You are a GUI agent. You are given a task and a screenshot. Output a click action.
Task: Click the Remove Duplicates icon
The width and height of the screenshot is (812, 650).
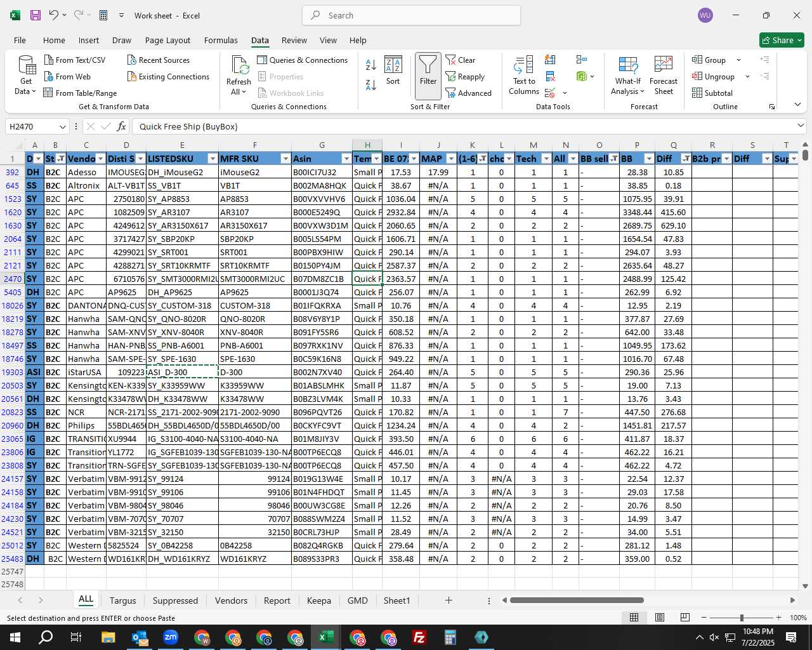(550, 76)
